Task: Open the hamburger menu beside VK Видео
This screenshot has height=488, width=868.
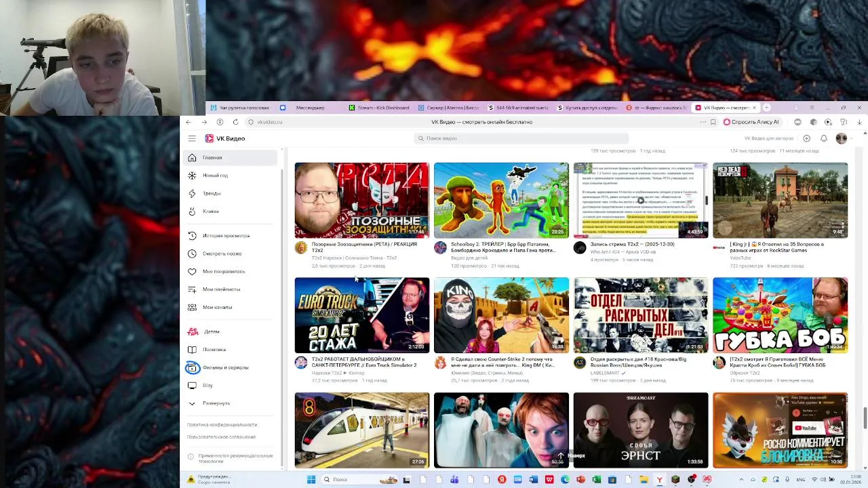Action: pyautogui.click(x=192, y=138)
